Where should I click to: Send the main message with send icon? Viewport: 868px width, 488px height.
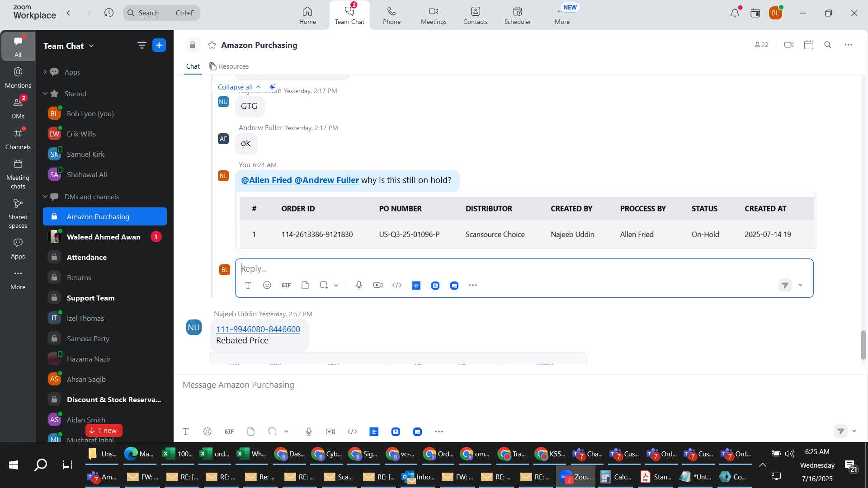[x=840, y=431]
